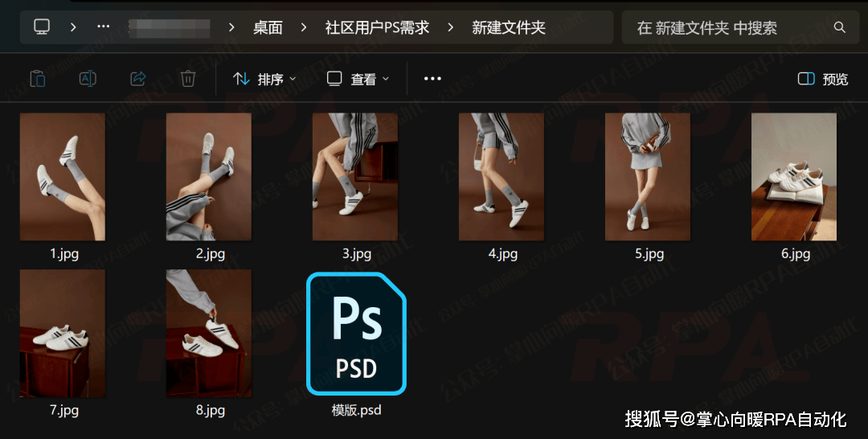Go to 社区用户PS需求 folder breadcrumb
The image size is (868, 439).
[x=377, y=27]
